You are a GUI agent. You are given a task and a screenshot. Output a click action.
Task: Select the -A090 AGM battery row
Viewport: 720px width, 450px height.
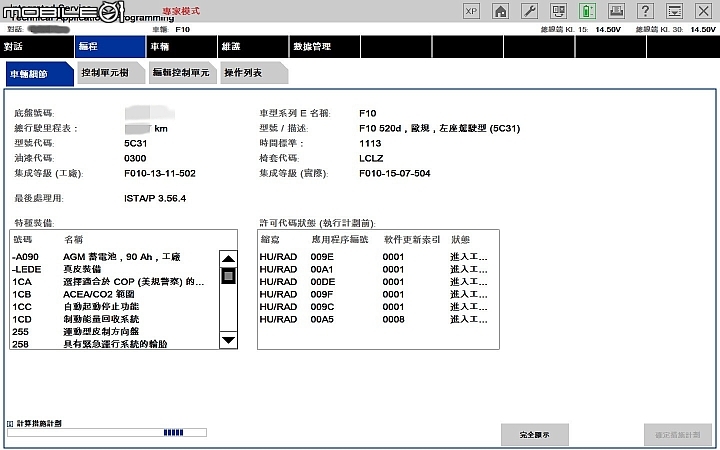click(x=114, y=257)
